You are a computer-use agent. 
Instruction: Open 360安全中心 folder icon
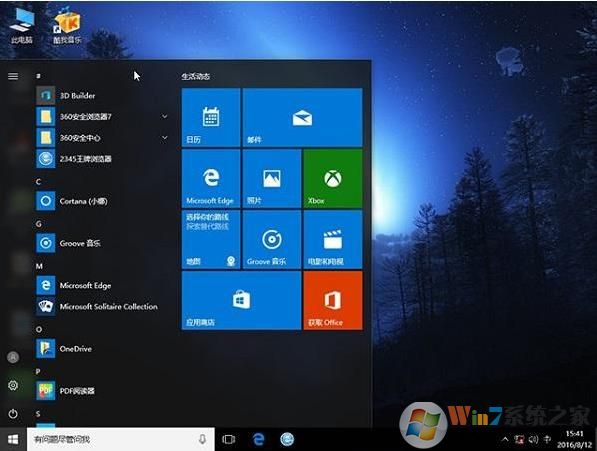tap(46, 138)
